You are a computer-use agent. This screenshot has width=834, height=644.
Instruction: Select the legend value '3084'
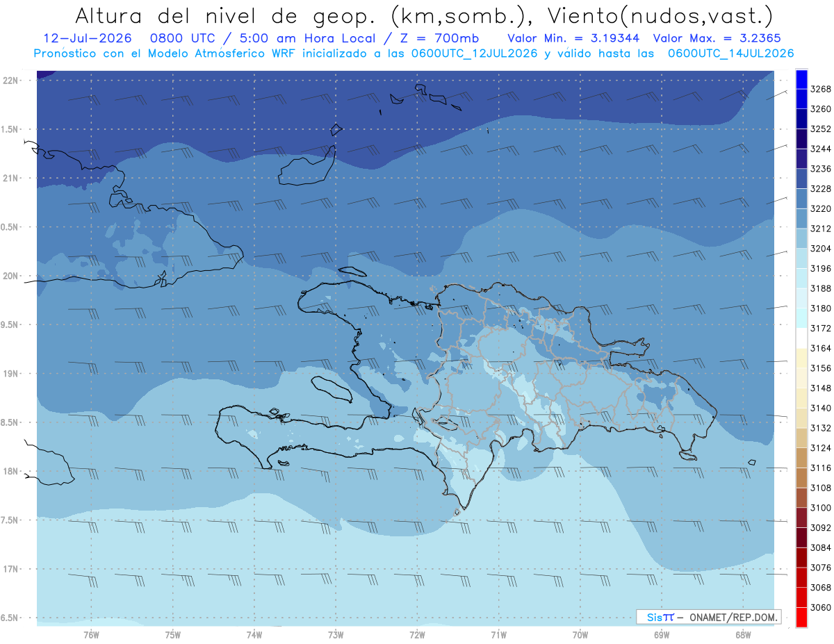click(x=821, y=547)
